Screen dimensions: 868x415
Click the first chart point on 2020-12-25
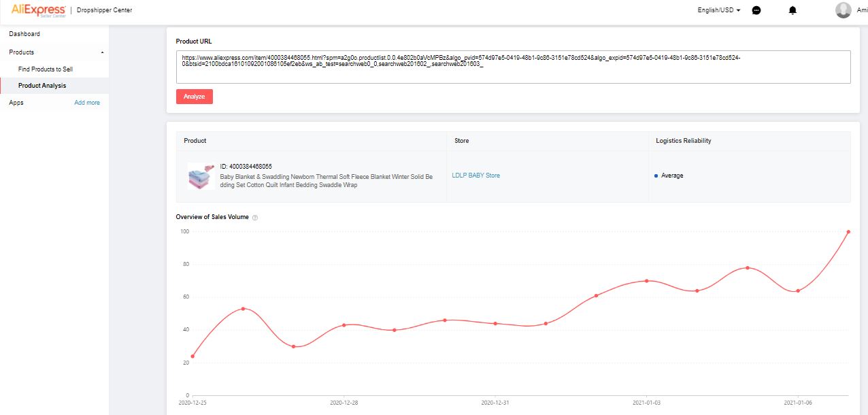(x=193, y=356)
